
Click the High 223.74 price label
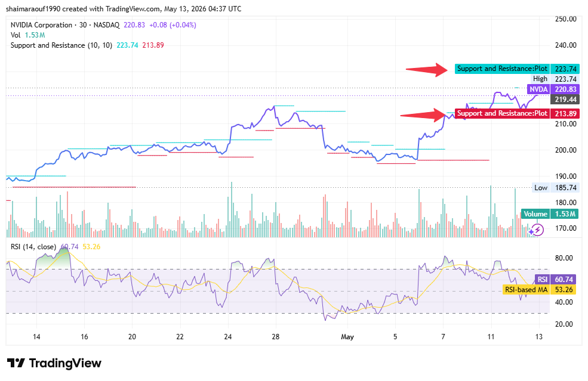pos(555,79)
